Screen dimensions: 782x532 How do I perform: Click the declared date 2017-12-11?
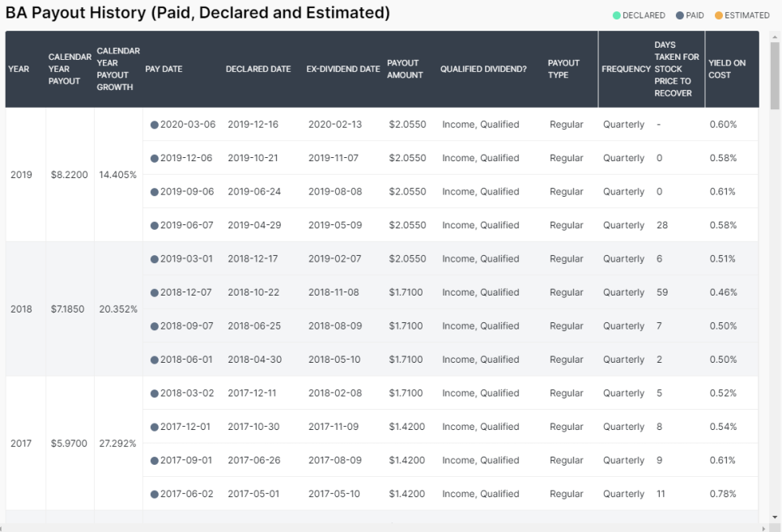[x=252, y=393]
